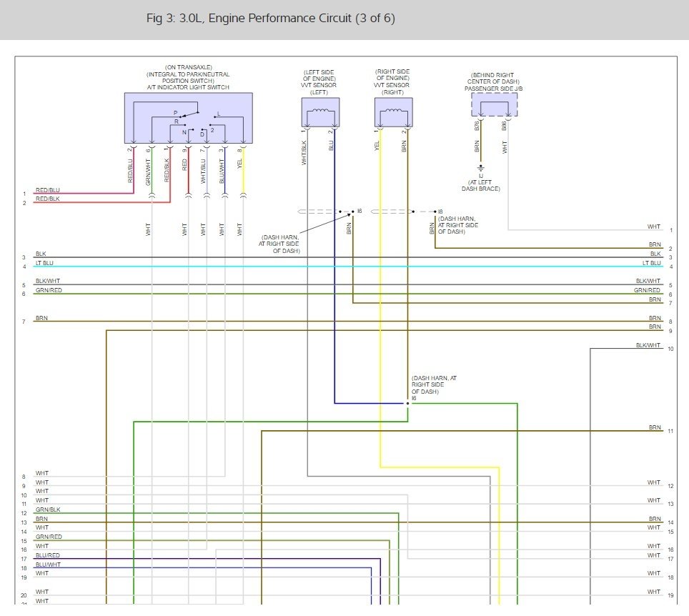This screenshot has width=689, height=616.
Task: Click the B86 connector pin label
Action: [504, 126]
